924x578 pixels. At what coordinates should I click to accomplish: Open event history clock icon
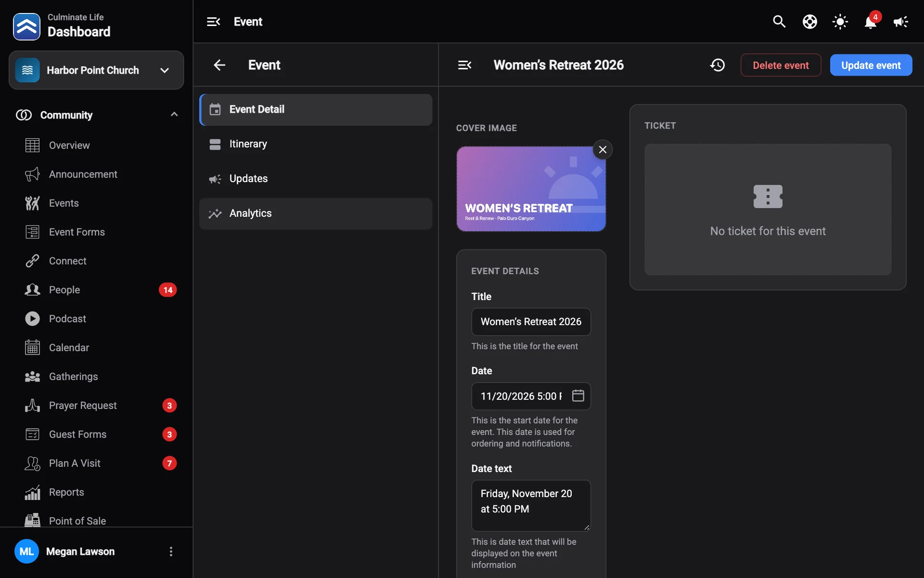[718, 65]
